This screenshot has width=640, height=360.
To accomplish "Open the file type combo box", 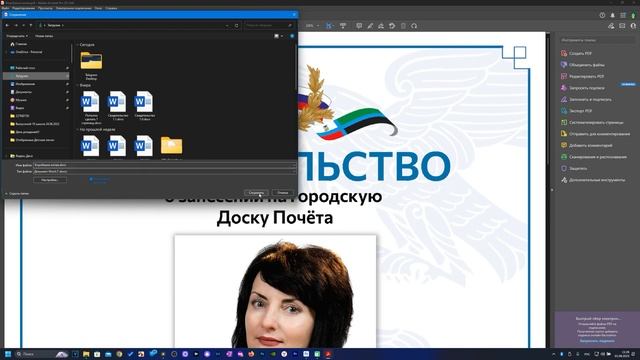I will click(x=164, y=171).
